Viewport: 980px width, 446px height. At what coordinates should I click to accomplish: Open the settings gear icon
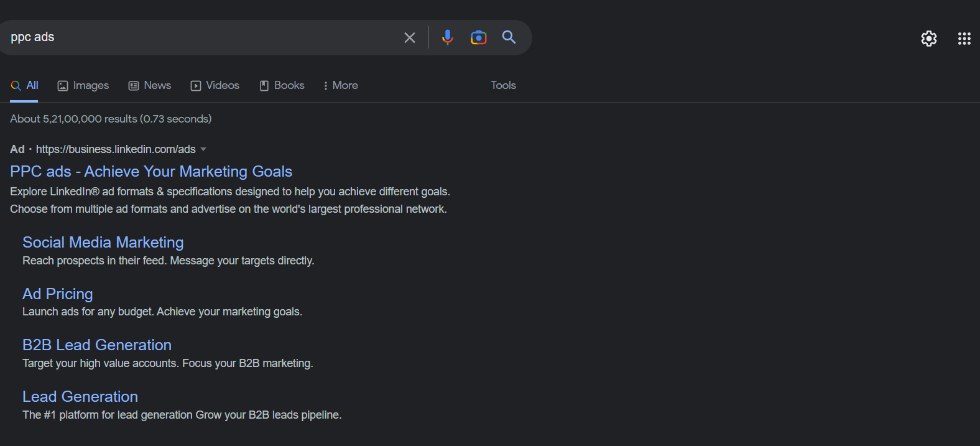coord(928,39)
